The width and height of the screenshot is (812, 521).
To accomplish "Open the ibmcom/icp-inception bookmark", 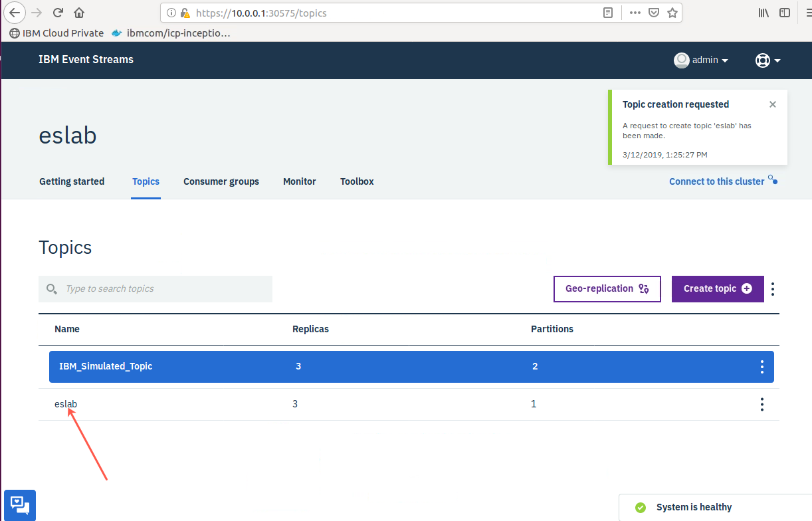I will point(171,33).
